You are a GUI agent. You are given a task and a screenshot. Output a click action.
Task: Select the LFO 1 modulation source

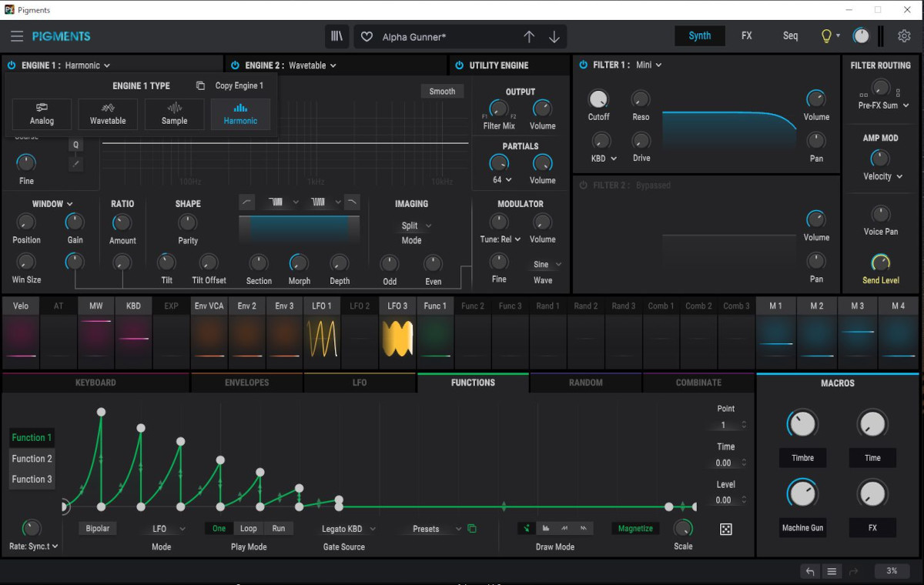[322, 333]
